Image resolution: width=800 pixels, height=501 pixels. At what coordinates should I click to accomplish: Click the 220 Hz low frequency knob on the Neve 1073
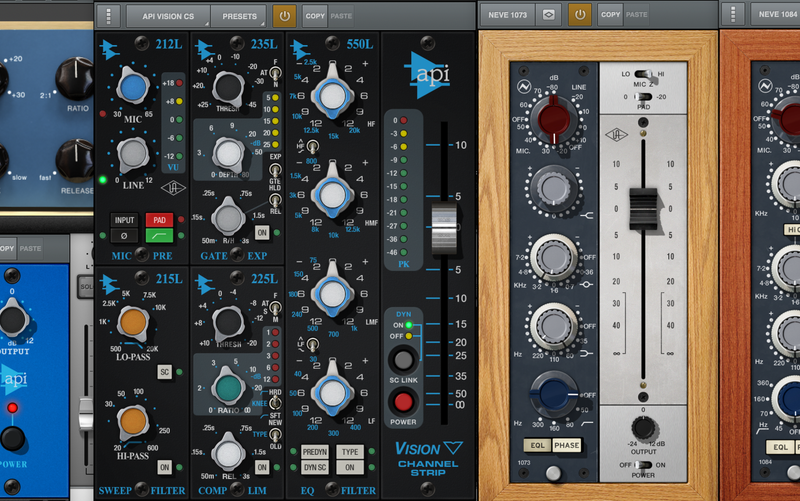554,326
